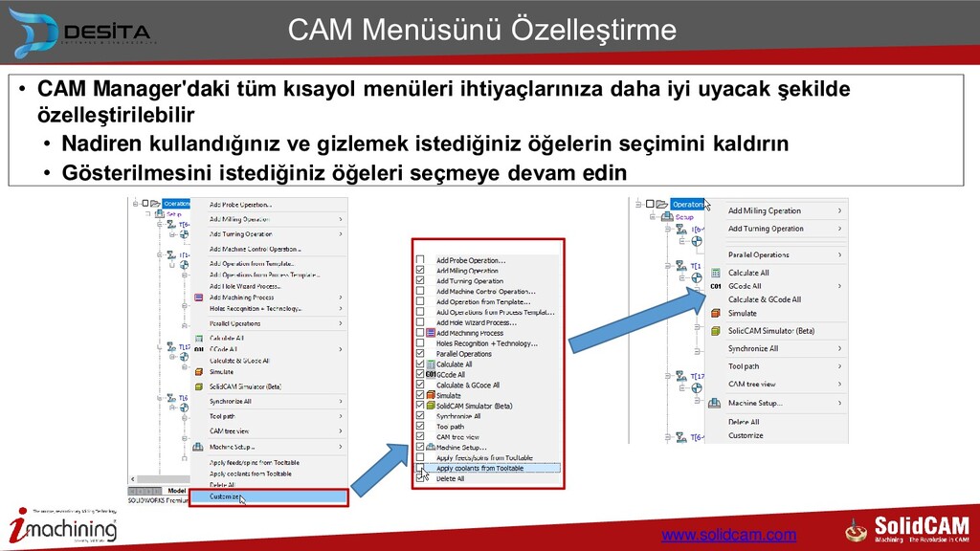Click Machine Setup icon in customize checklist
Image resolution: width=980 pixels, height=551 pixels.
coord(431,448)
